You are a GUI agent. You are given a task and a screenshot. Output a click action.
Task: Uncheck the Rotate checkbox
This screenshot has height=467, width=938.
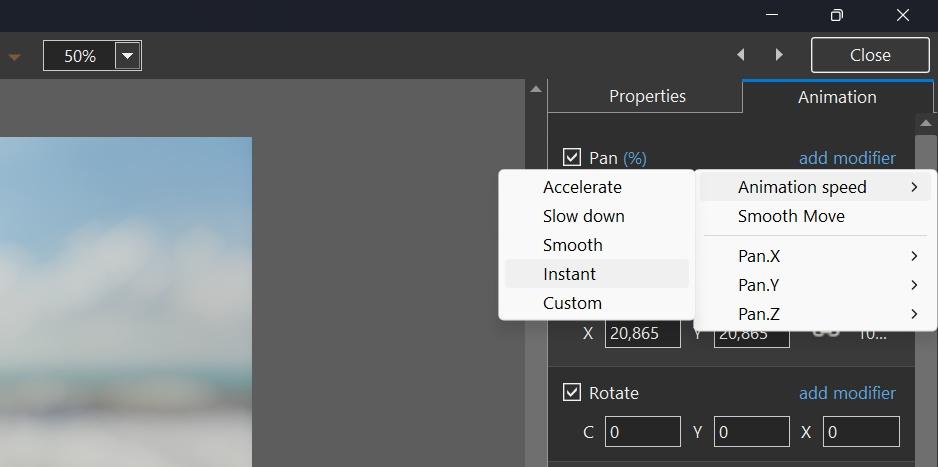pos(572,393)
